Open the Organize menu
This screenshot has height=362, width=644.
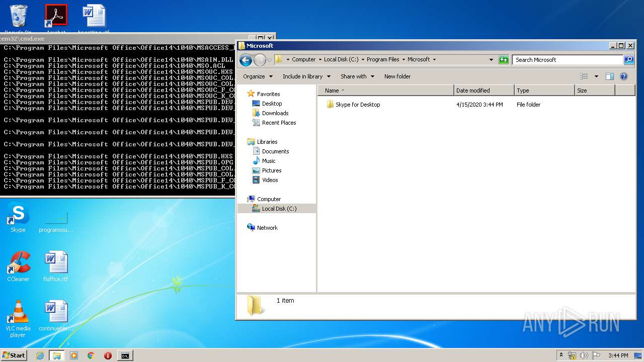258,76
